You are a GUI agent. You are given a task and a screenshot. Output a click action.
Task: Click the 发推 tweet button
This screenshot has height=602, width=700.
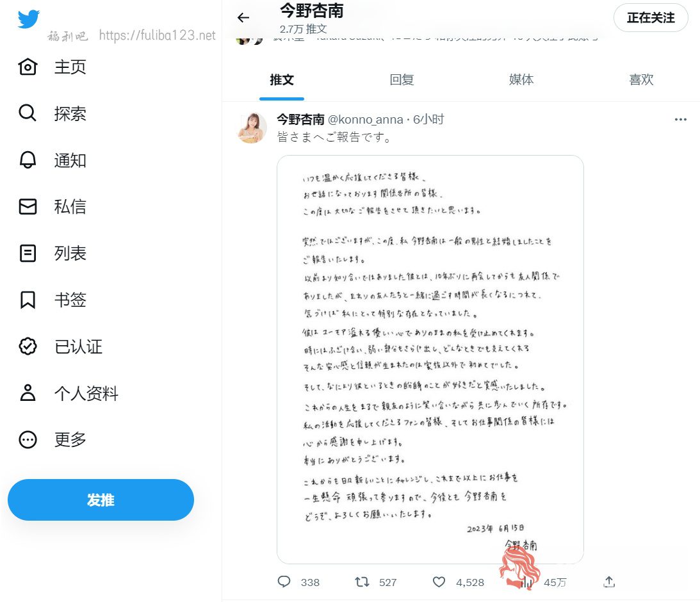coord(101,500)
